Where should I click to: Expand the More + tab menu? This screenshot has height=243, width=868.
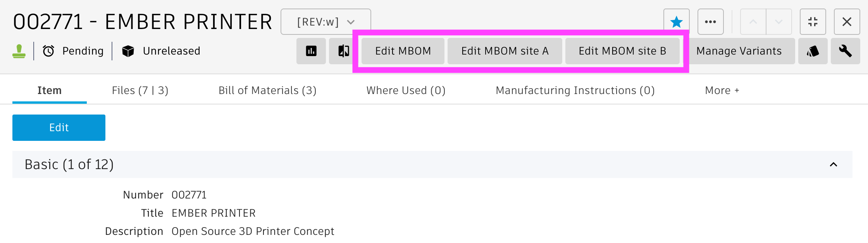click(722, 91)
